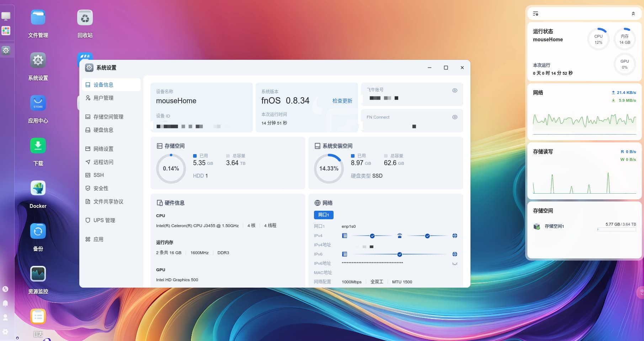Viewport: 644px width, 341px height.
Task: Open the 应用中心 store icon
Action: click(x=38, y=103)
